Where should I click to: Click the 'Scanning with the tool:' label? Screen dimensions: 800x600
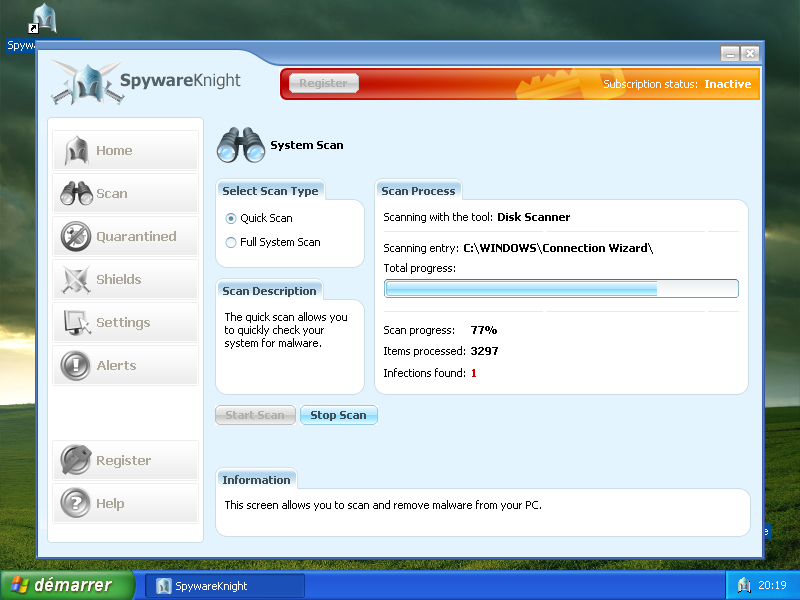coord(438,217)
